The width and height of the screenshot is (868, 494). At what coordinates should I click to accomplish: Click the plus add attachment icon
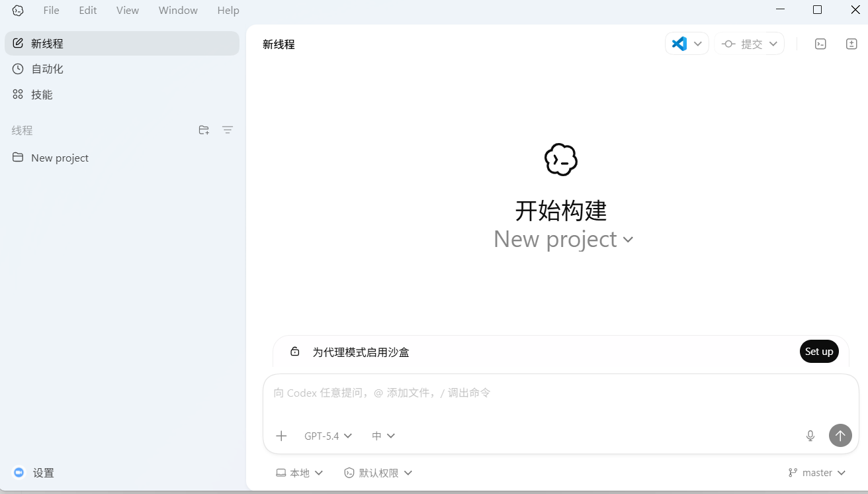(281, 436)
